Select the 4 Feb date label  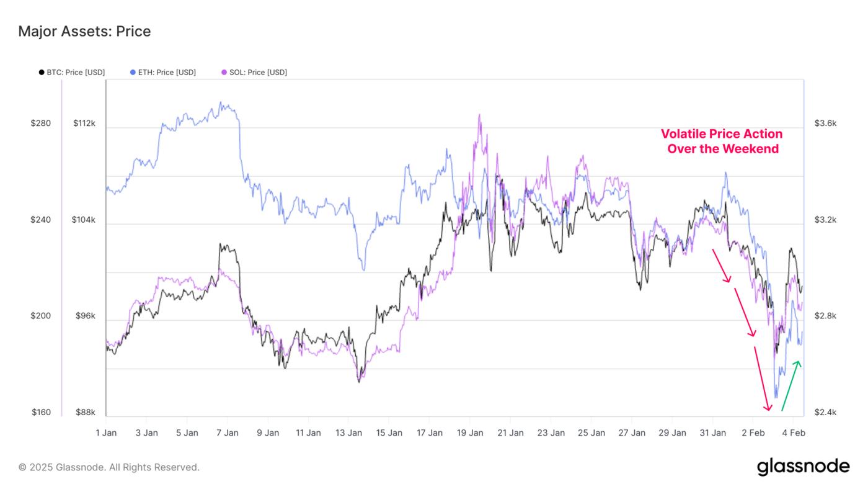[793, 433]
